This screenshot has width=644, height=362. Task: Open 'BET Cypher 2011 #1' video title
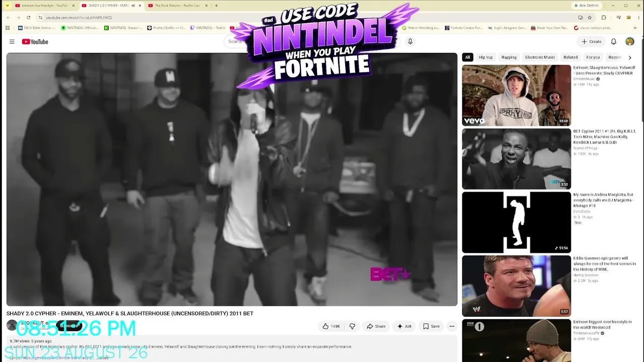604,137
